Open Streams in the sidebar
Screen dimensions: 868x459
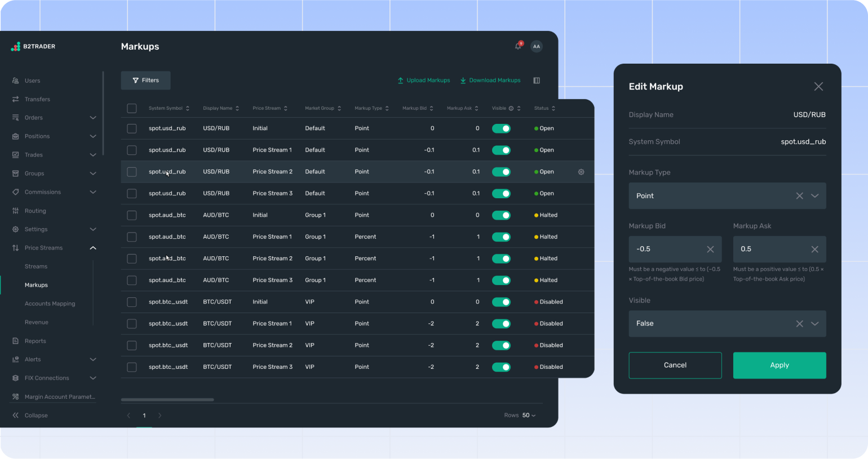(36, 266)
